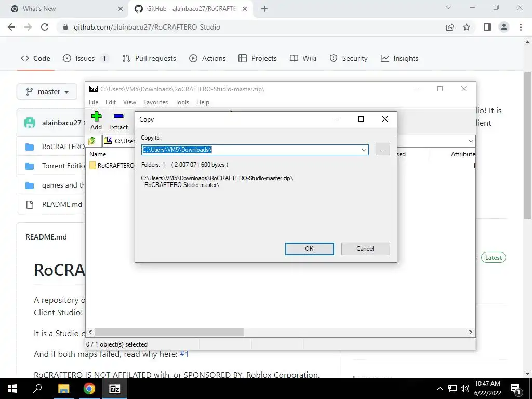
Task: Open the GitHub Code tab
Action: coord(36,58)
